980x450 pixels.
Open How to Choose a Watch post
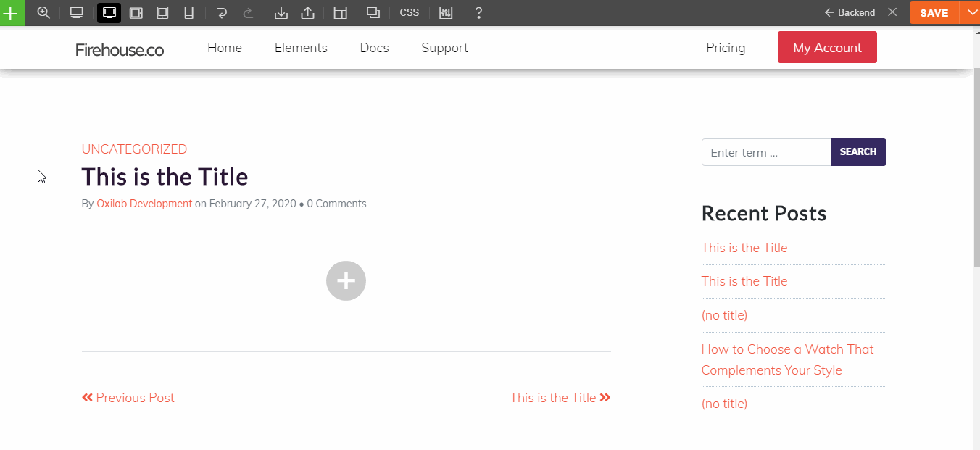coord(788,359)
